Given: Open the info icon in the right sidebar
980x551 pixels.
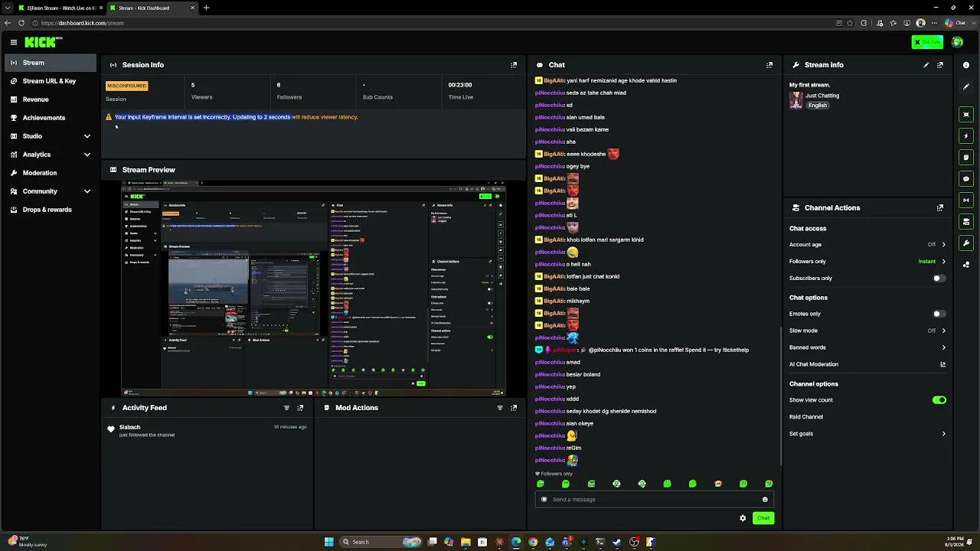Looking at the screenshot, I should pos(966,65).
